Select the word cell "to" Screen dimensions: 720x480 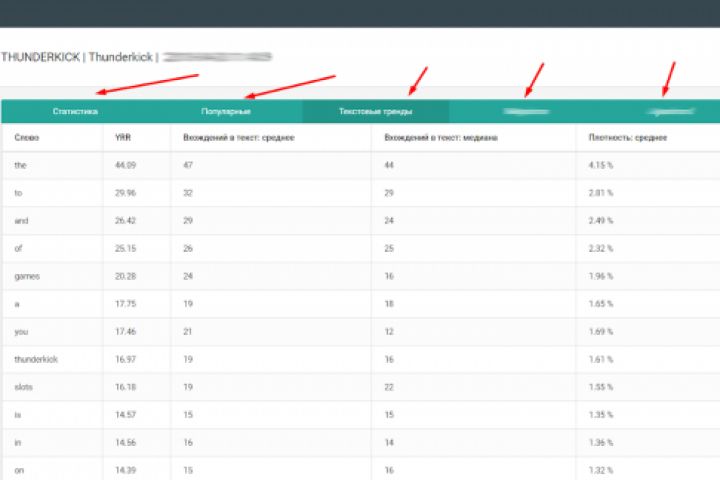click(x=18, y=193)
